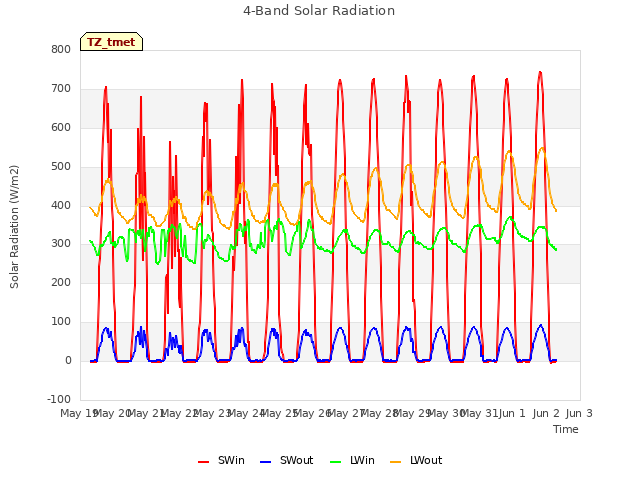Click the May 31 x-axis label
This screenshot has width=640, height=480.
(x=479, y=413)
